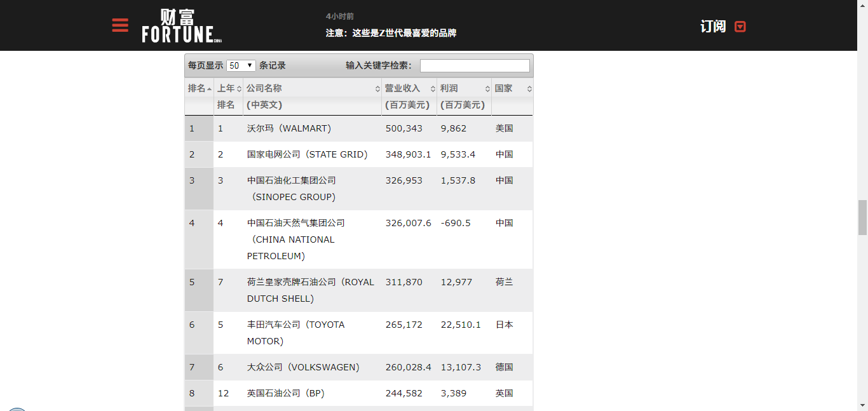
Task: Click Walmart revenue value 500,343
Action: coord(403,128)
